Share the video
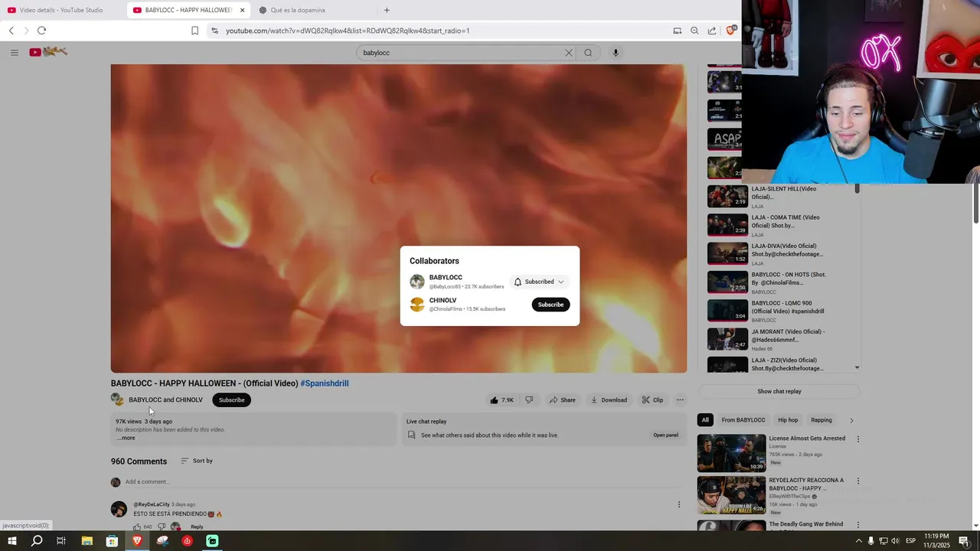Screen dimensions: 980x551 (x=562, y=399)
